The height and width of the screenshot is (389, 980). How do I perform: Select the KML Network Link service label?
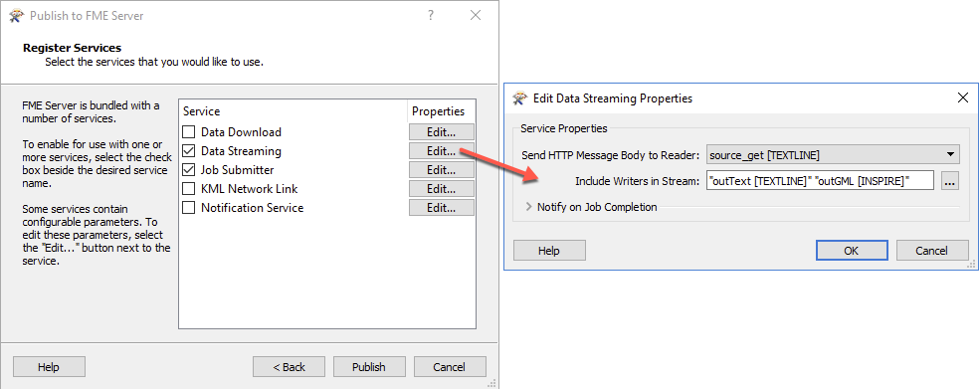tap(250, 188)
